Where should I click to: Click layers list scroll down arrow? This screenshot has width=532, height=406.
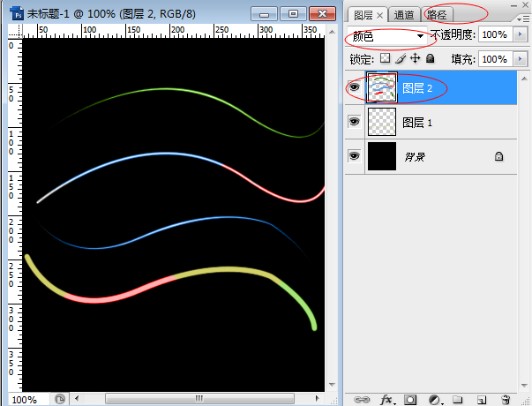pos(524,386)
